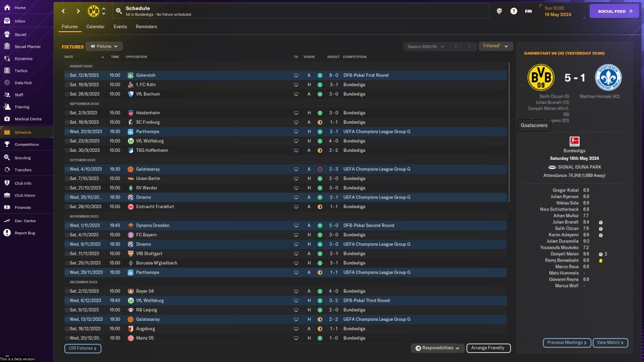Viewport: 644px width, 362px height.
Task: Click the previous season arrow
Action: [455, 47]
